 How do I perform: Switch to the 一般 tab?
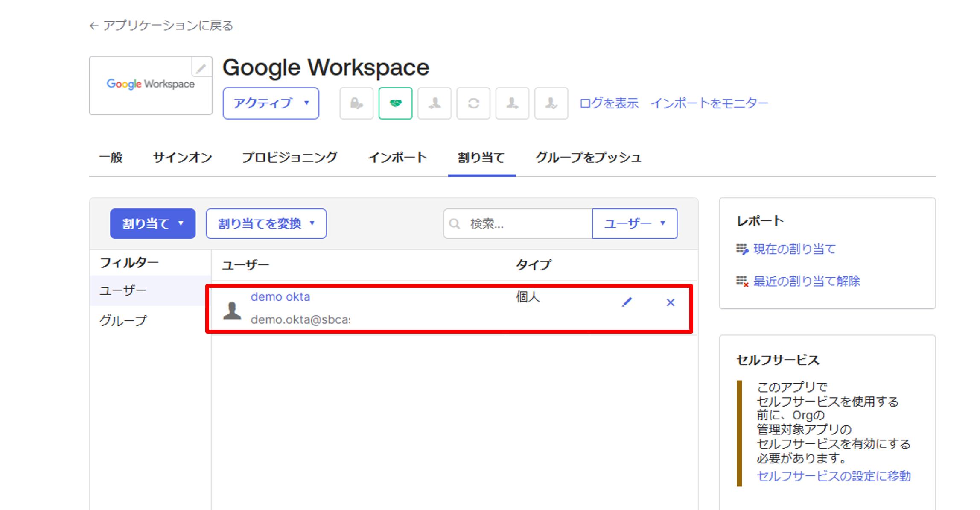point(111,158)
